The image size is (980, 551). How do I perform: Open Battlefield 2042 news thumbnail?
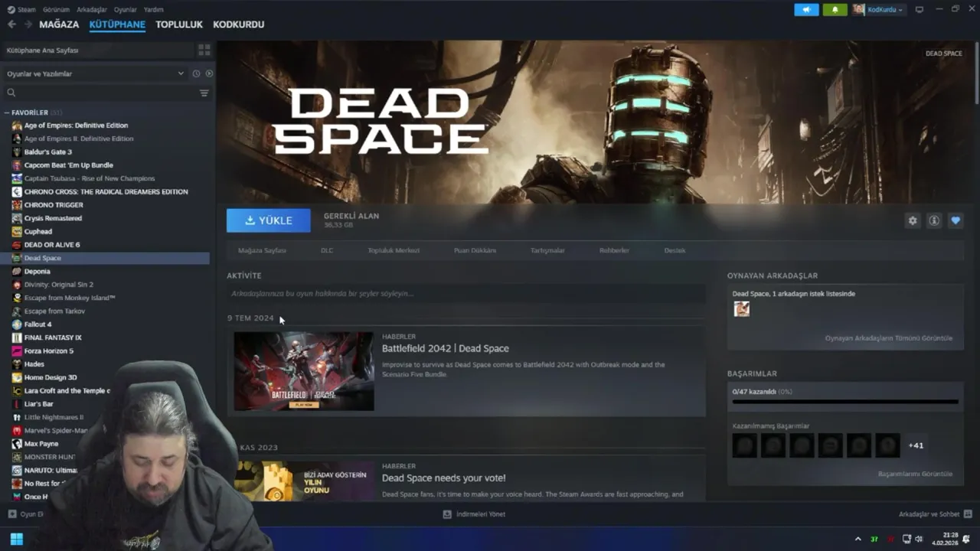(304, 371)
